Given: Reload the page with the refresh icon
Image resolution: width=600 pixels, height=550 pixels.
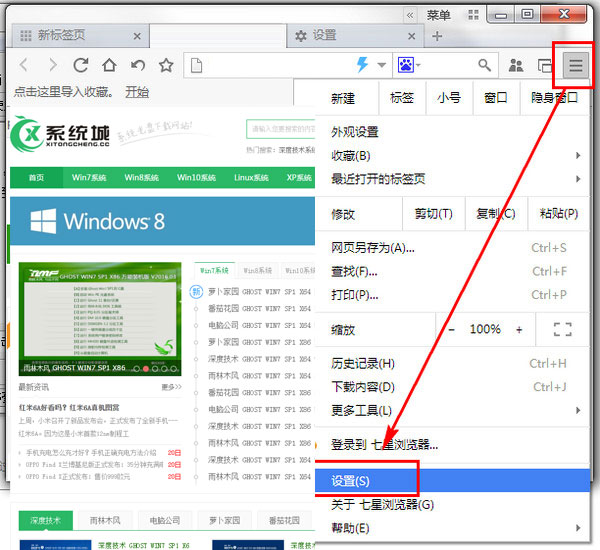Looking at the screenshot, I should 81,65.
